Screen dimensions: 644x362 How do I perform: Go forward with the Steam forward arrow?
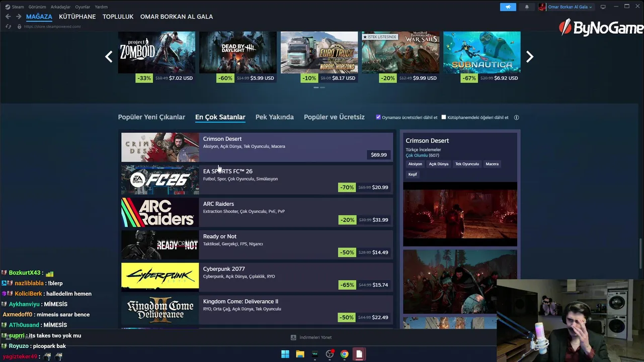(x=19, y=17)
